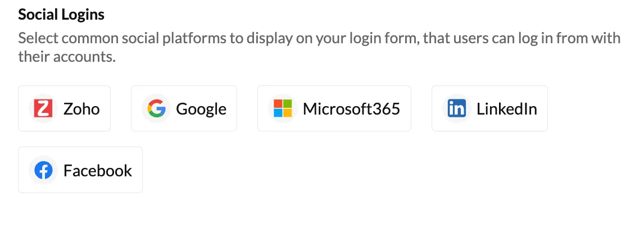Click the "LinkedIn" text label

tap(507, 109)
